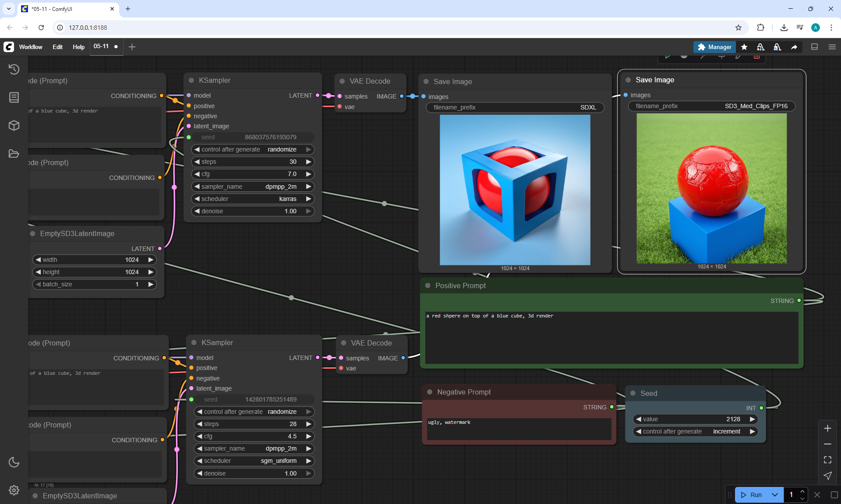Viewport: 841px width, 504px height.
Task: Click the Manager button
Action: point(714,47)
